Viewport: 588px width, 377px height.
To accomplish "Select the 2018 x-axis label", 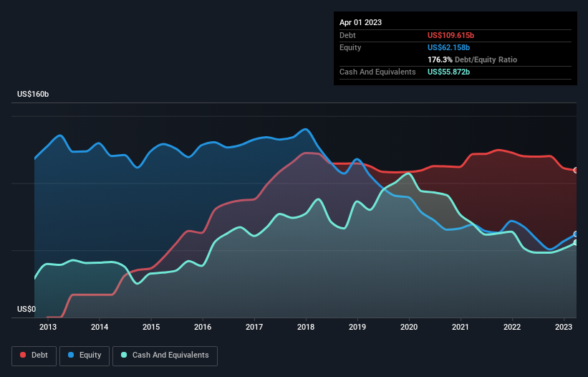I will (x=306, y=327).
